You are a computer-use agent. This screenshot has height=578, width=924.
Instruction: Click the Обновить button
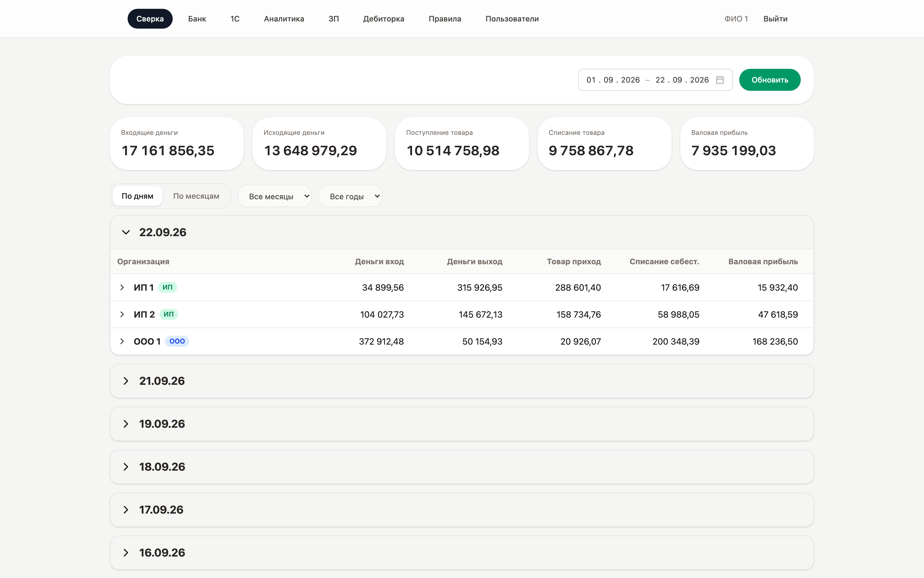click(x=770, y=80)
